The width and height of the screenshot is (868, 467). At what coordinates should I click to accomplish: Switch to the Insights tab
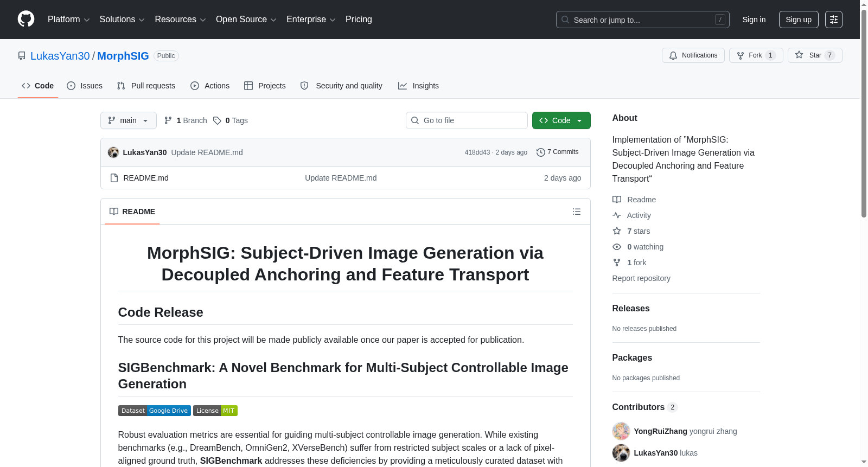(x=418, y=86)
